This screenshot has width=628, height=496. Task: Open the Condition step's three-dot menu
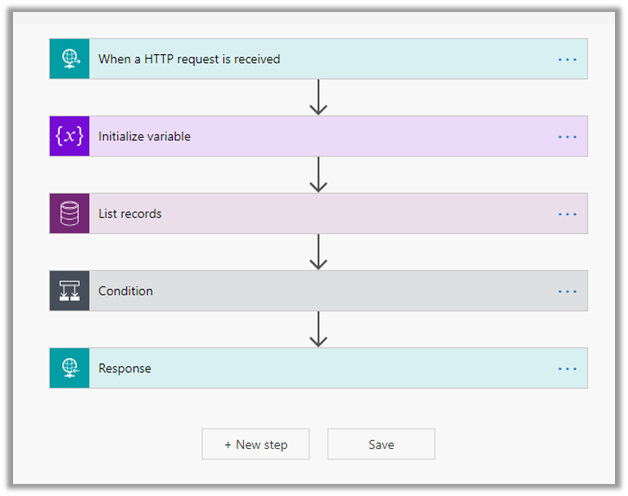(x=567, y=291)
